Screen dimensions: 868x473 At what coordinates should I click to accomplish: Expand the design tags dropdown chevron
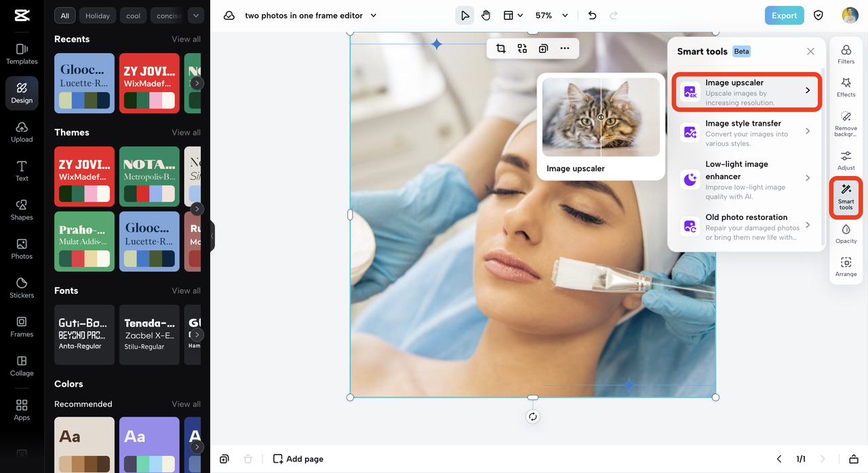(196, 16)
